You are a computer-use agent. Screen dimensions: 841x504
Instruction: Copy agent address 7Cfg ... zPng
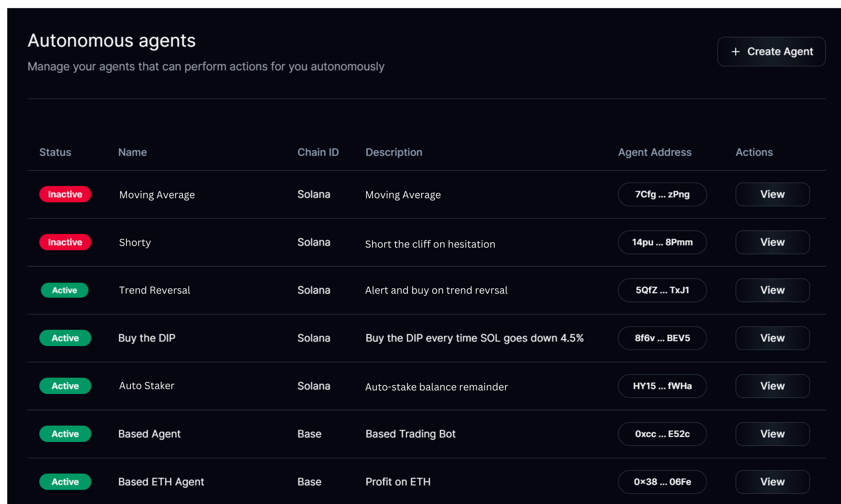[662, 194]
